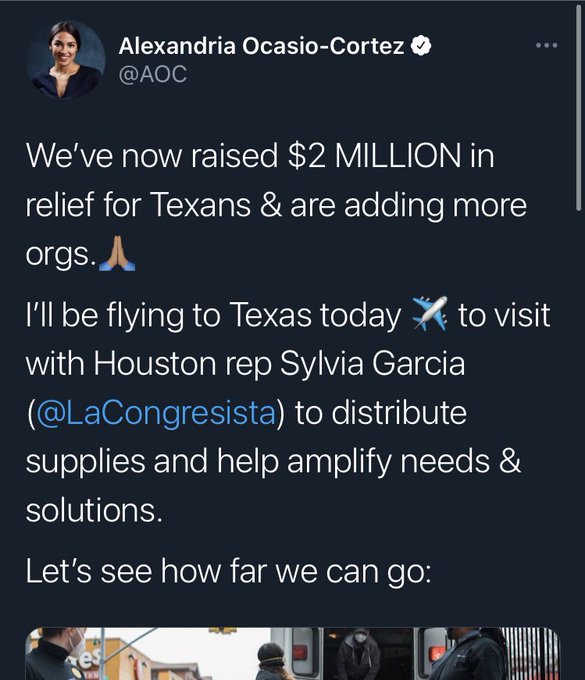
Task: Click the masked man inside the ambulance
Action: pyautogui.click(x=358, y=653)
